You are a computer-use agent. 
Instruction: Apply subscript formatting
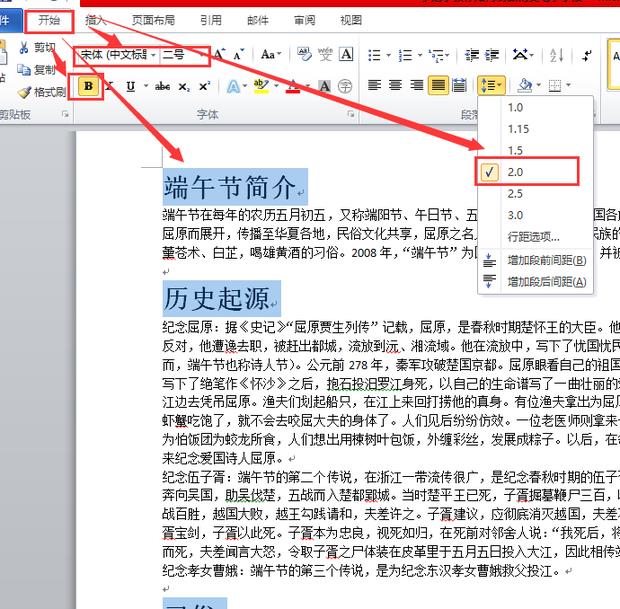[181, 87]
